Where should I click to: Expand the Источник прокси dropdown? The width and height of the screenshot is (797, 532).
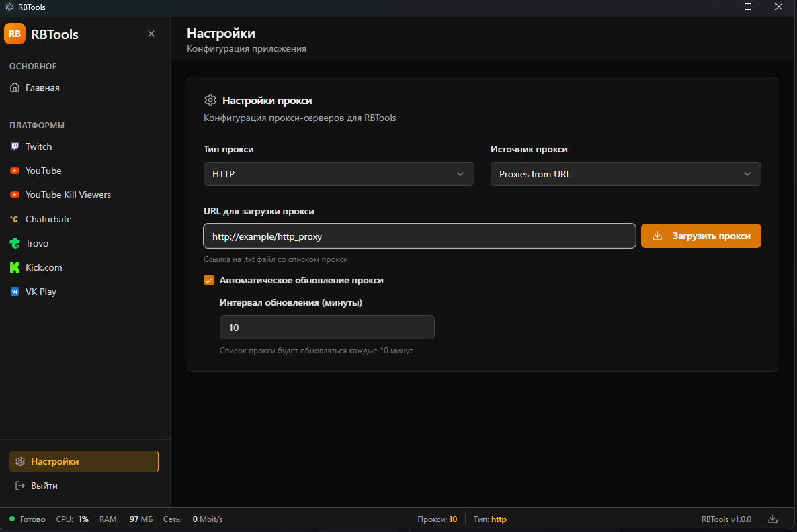[x=625, y=174]
